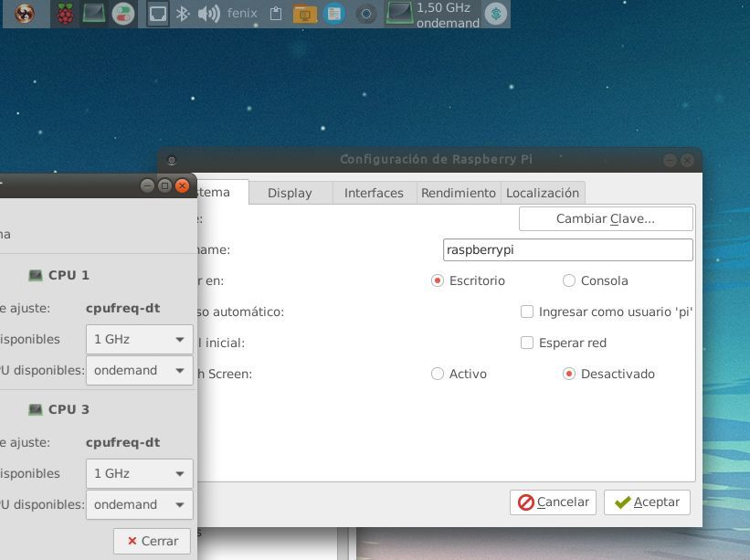This screenshot has height=560, width=750.
Task: Click the round dark camera-like panel icon
Action: tap(366, 14)
